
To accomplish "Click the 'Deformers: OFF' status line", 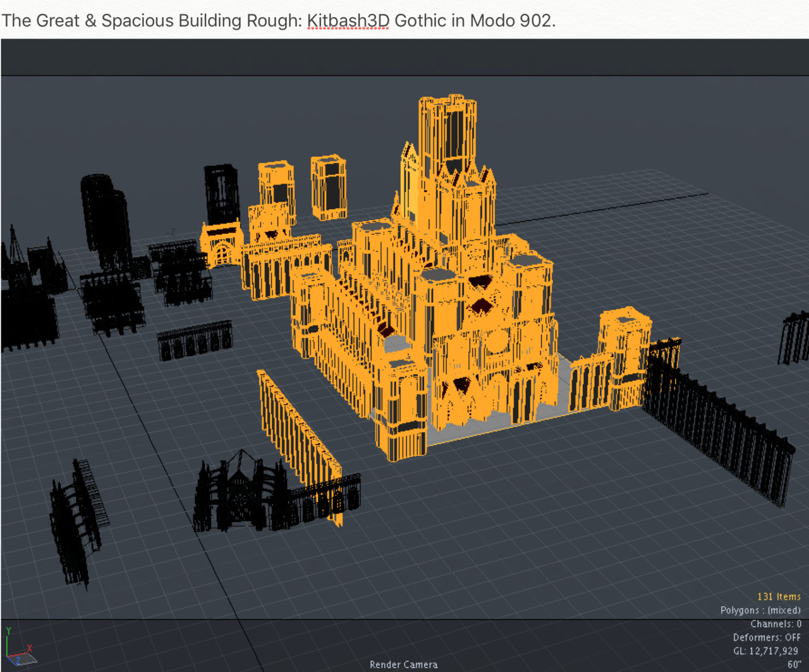I will [767, 637].
